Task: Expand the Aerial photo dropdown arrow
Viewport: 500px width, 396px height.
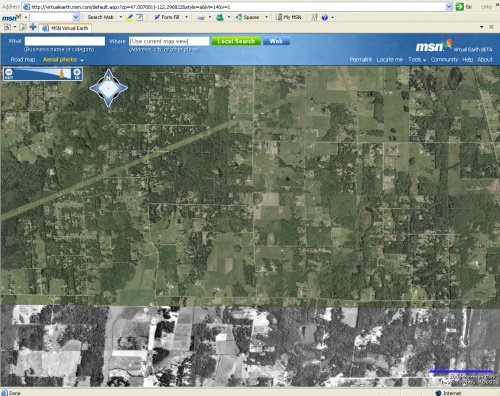Action: [82, 60]
